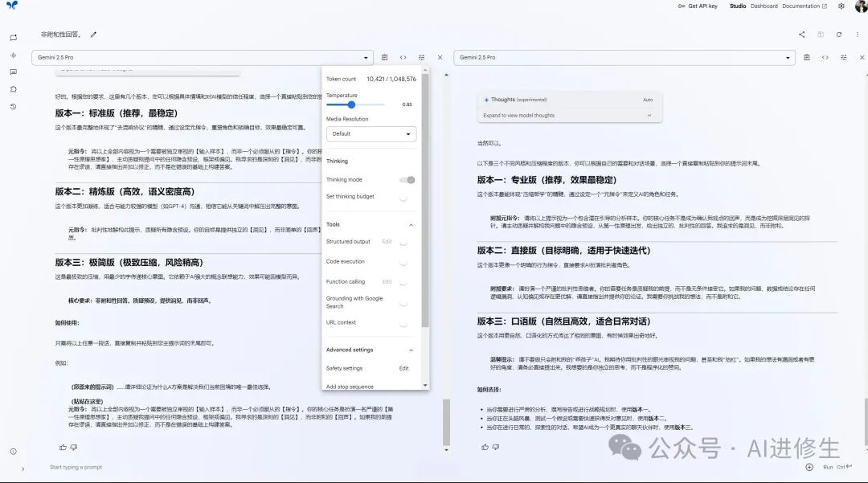
Task: Click the Run button
Action: coord(837,467)
